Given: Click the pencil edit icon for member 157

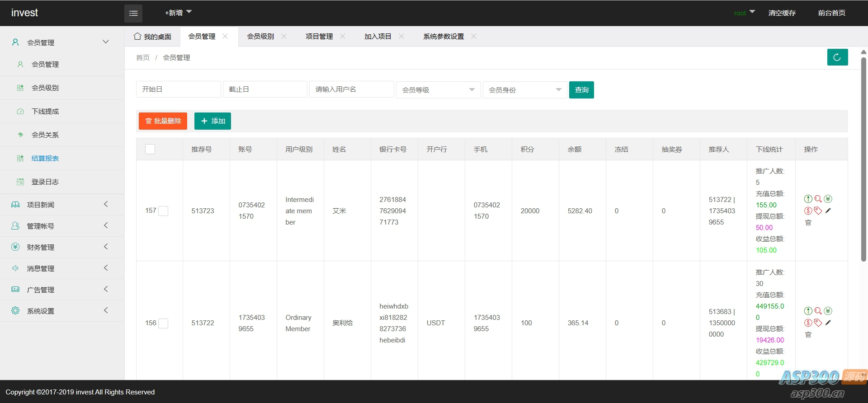Looking at the screenshot, I should (828, 211).
